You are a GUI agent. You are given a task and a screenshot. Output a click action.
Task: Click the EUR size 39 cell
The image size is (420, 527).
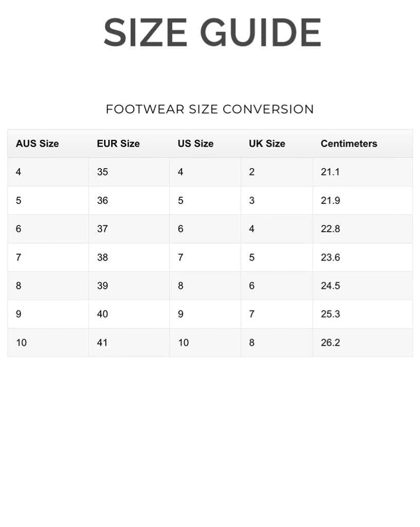coord(103,286)
